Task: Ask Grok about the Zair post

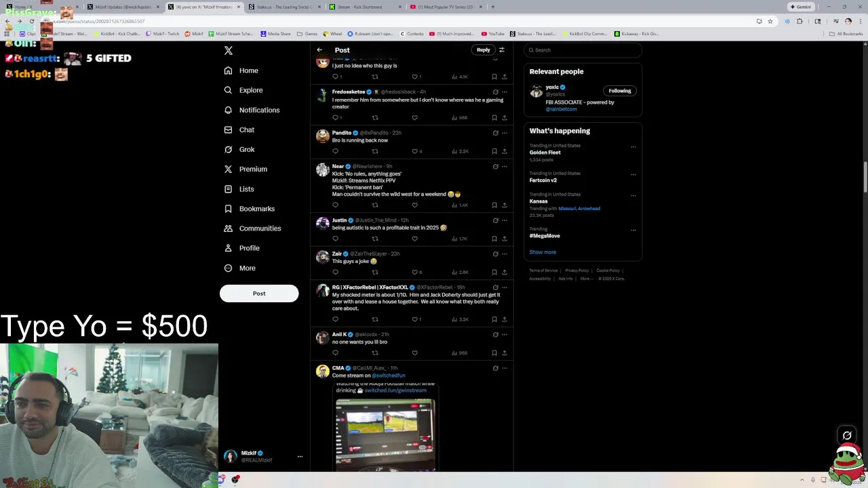Action: click(x=495, y=254)
